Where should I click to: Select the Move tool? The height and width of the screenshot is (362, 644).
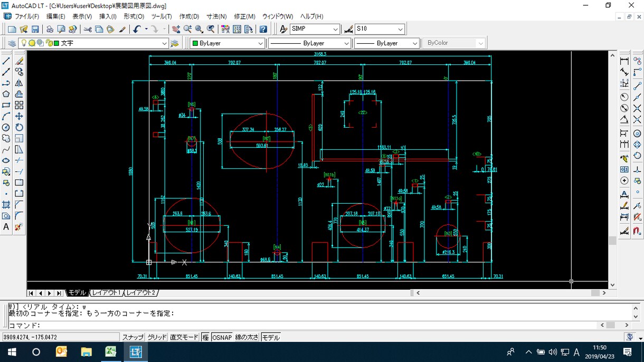[x=19, y=116]
